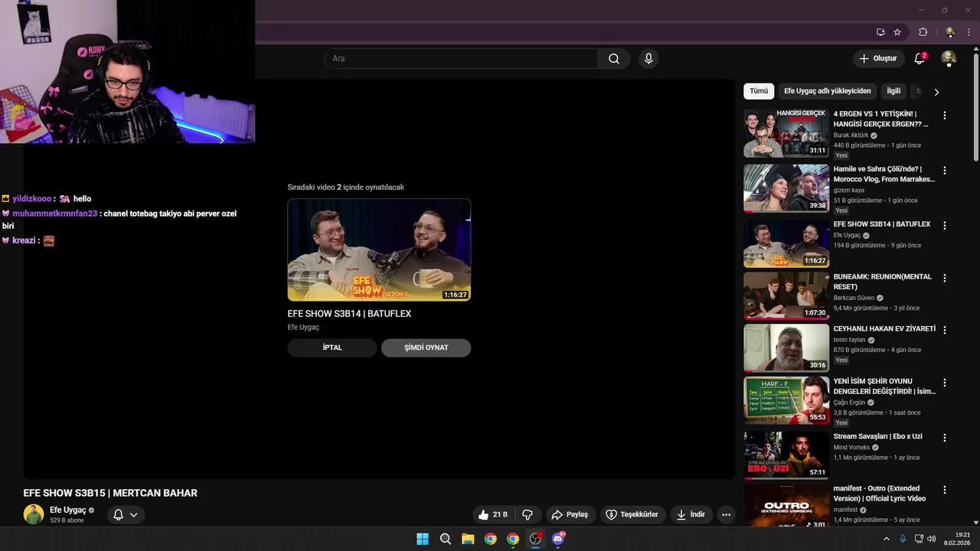Open YENİ İSİM ŞEHİR OYUNU thumbnail
Image resolution: width=980 pixels, height=551 pixels.
click(x=786, y=400)
